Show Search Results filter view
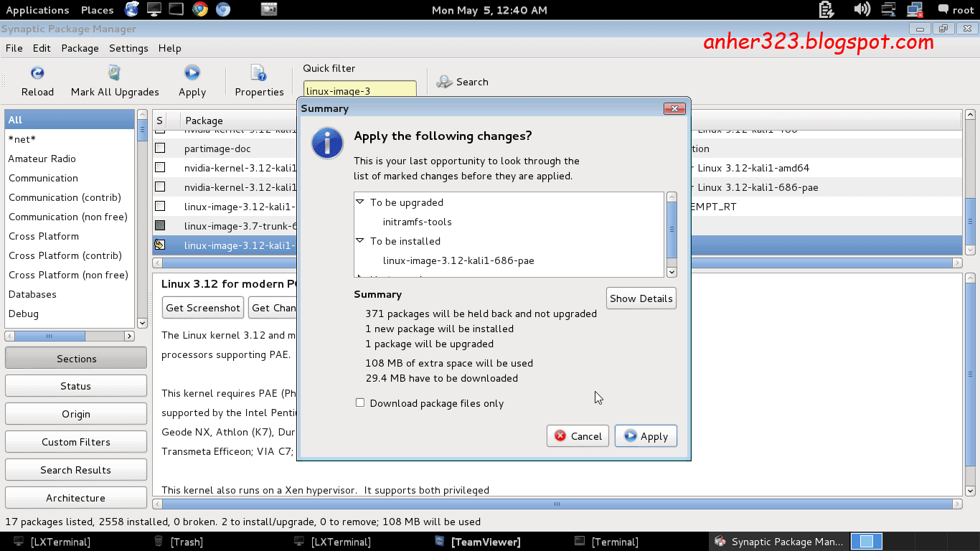 click(76, 470)
